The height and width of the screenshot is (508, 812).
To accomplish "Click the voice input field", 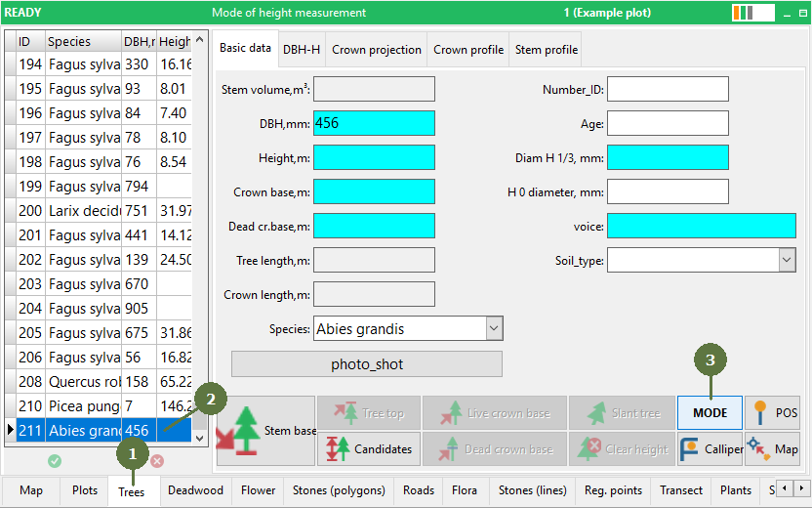I will (701, 226).
